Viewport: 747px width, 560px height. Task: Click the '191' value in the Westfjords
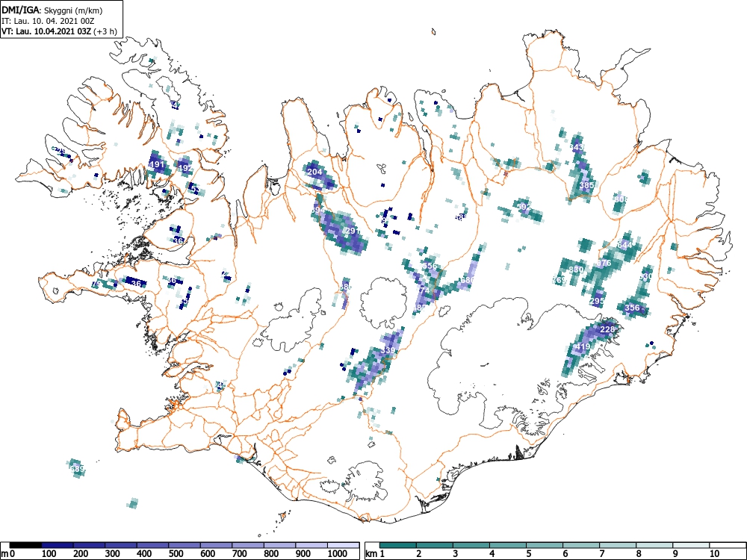click(x=157, y=165)
